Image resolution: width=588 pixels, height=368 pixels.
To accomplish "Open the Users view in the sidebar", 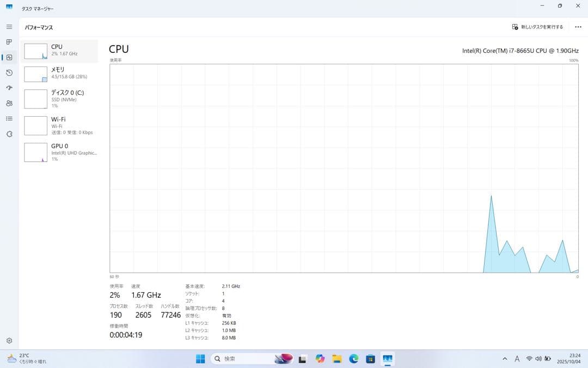I will pyautogui.click(x=9, y=103).
